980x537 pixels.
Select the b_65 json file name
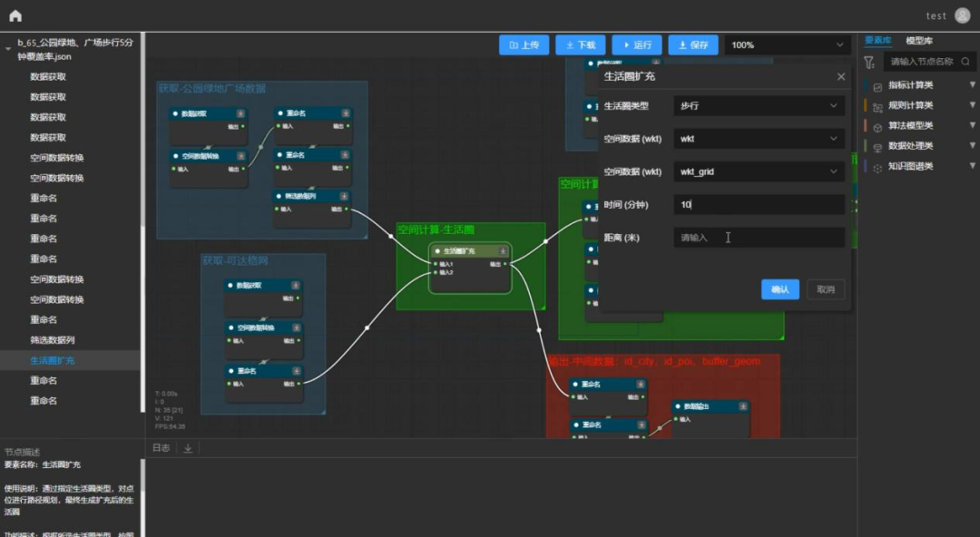pyautogui.click(x=75, y=49)
